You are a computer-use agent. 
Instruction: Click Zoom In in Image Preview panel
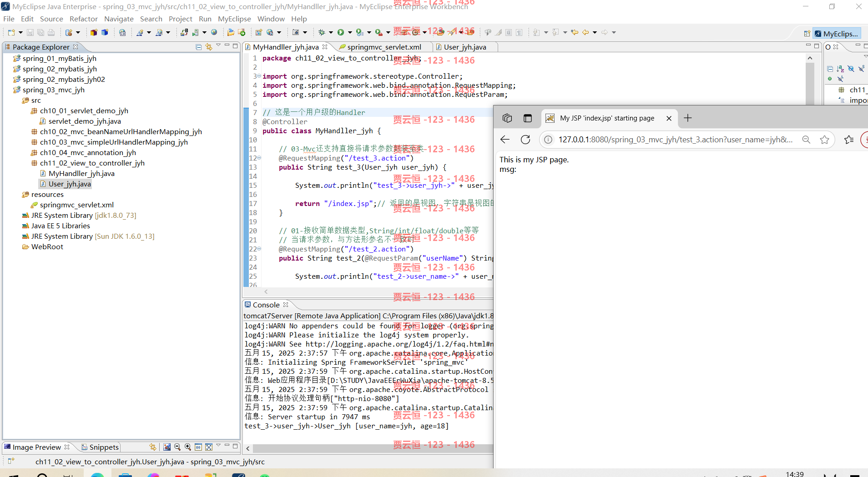tap(188, 447)
